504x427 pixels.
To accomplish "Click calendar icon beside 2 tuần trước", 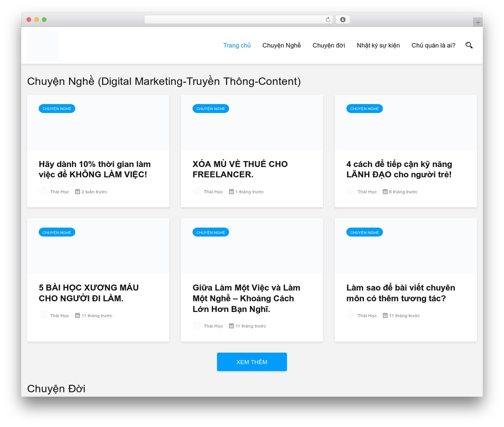I will click(x=78, y=191).
